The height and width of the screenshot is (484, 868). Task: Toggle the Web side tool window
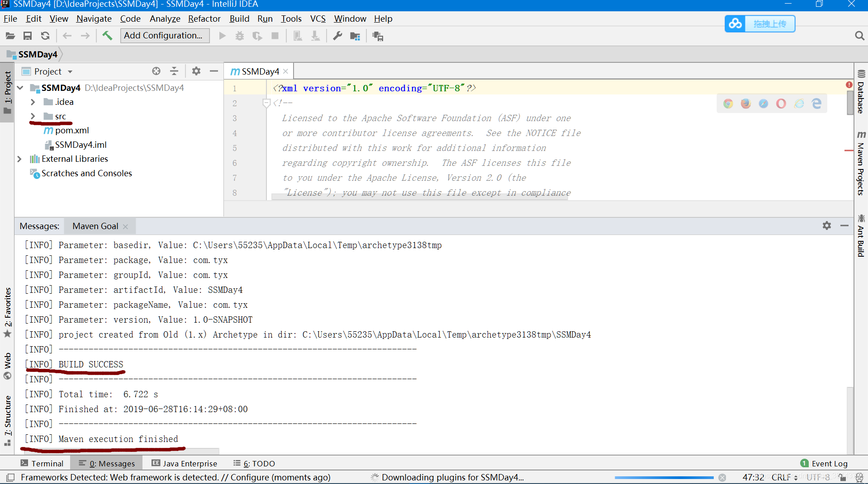[7, 366]
